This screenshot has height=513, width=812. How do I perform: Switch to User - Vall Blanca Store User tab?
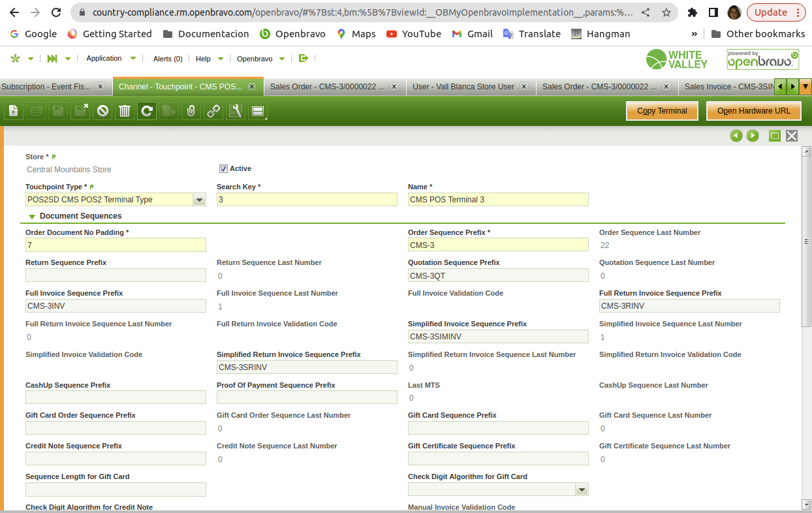(x=463, y=86)
